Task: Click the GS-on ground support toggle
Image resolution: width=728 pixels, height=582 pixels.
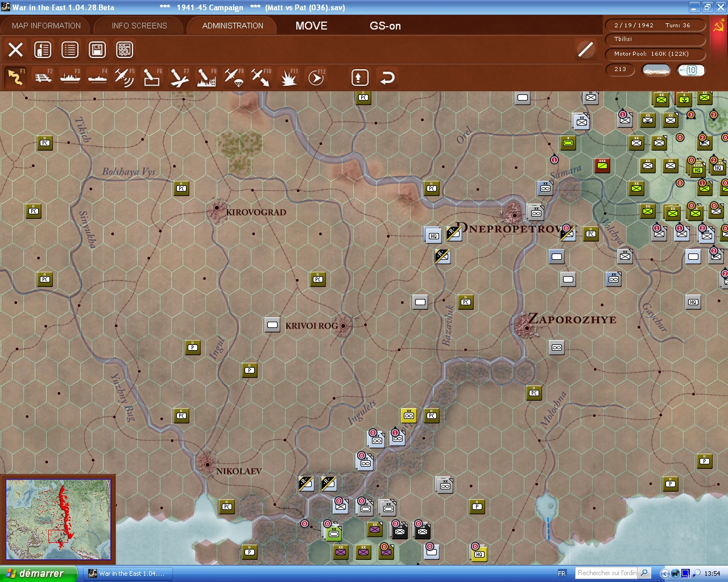Action: click(x=385, y=26)
